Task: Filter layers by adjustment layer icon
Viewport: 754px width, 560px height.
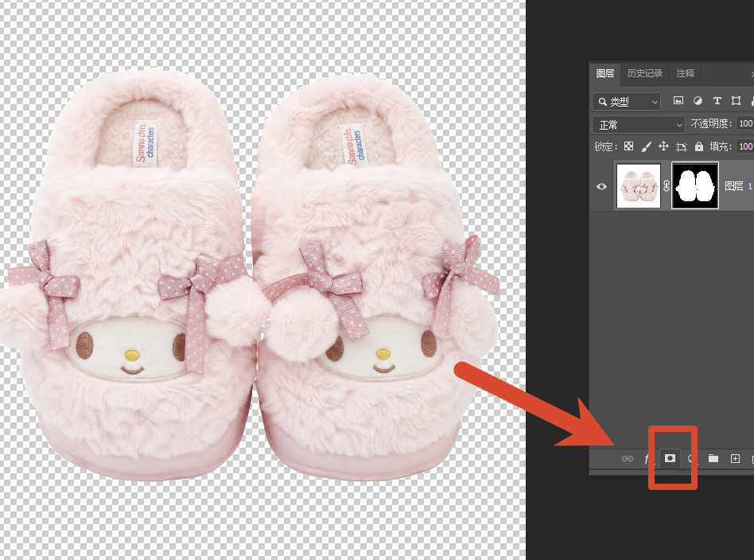Action: click(x=698, y=100)
